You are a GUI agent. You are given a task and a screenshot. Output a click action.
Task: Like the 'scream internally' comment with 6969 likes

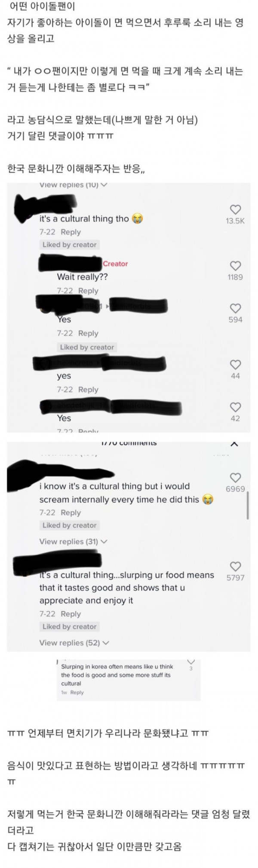235,478
